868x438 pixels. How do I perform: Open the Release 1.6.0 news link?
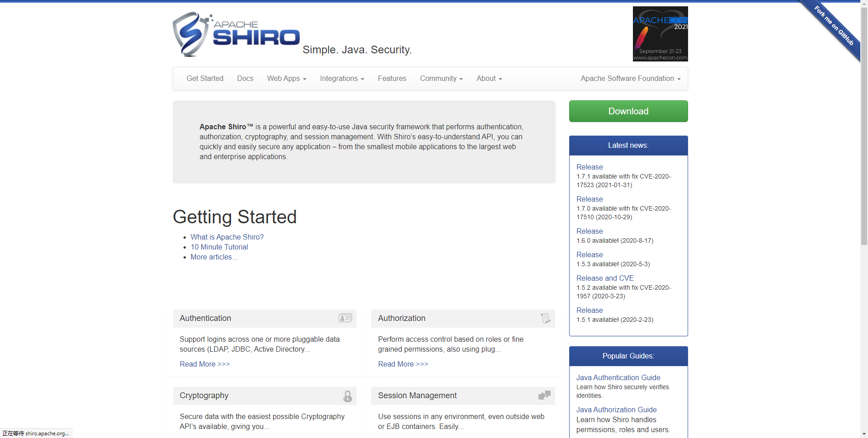coord(590,231)
